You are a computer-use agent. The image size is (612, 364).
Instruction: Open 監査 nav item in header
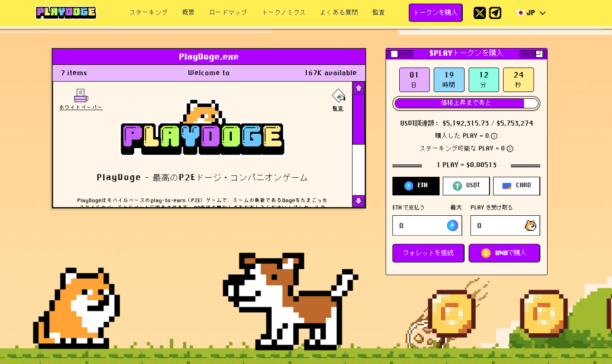pyautogui.click(x=378, y=13)
